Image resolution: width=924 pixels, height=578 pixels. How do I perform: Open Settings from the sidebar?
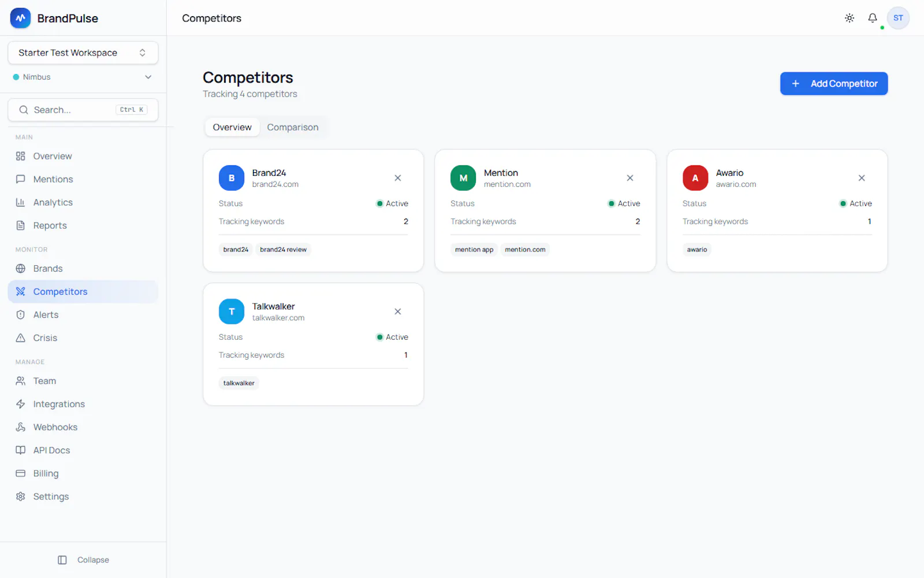coord(83,497)
